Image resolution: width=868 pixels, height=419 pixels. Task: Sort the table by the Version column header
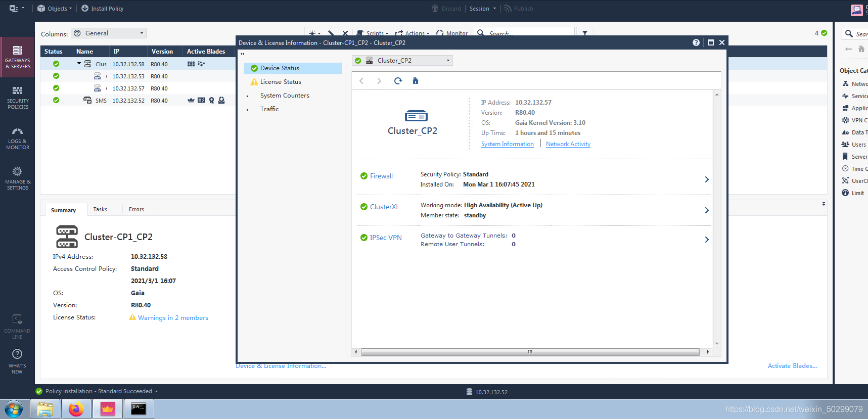(162, 52)
